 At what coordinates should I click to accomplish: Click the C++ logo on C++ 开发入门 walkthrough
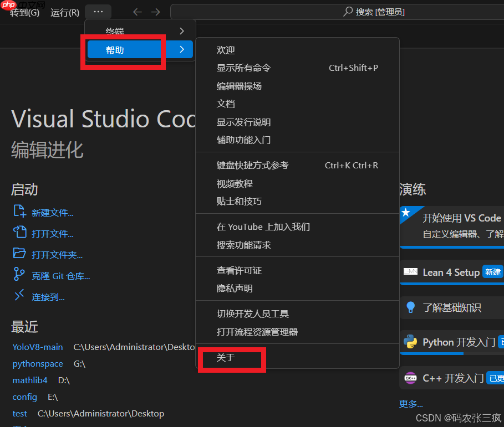[x=410, y=378]
